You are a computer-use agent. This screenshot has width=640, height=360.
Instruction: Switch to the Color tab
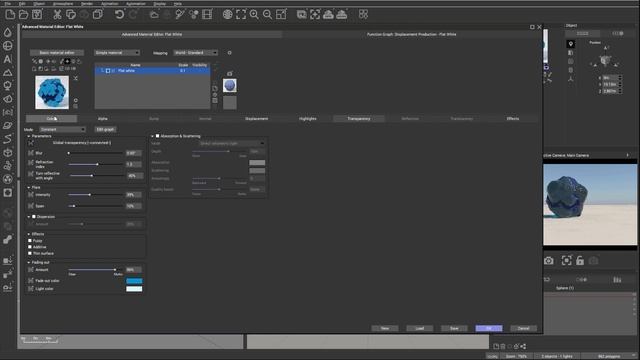point(51,119)
